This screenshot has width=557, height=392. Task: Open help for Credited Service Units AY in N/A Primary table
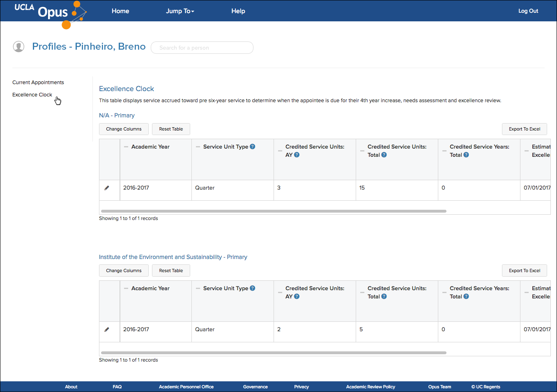[297, 155]
